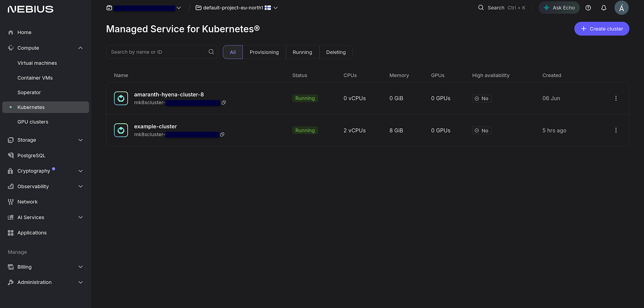Screen dimensions: 644x308
Task: Copy ID of amaranth-hyena-cluster-8
Action: (224, 103)
